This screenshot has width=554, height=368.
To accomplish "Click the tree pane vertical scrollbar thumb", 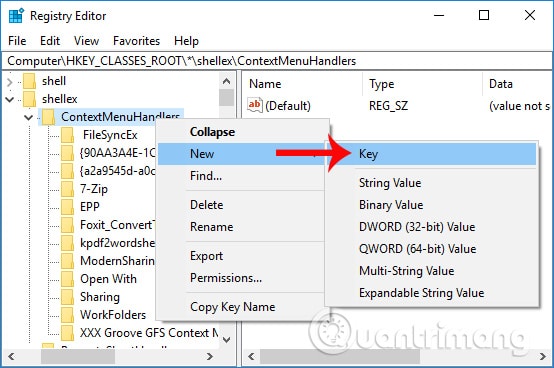I will tap(226, 98).
